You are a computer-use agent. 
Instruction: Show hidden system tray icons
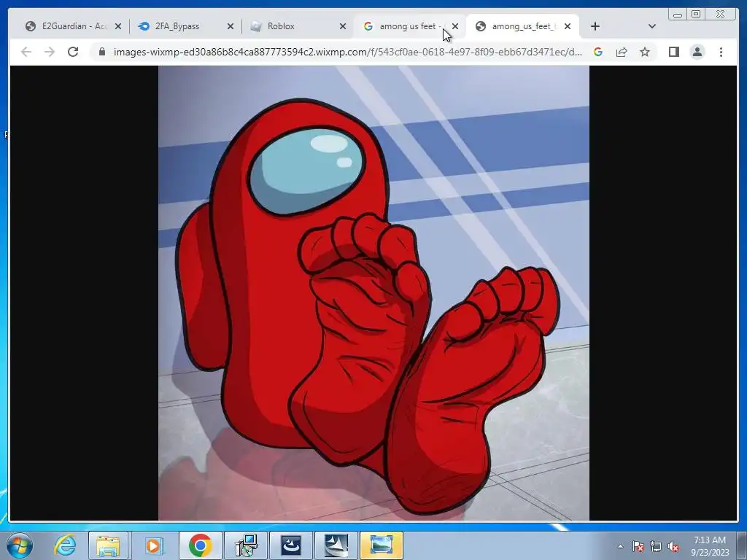[x=620, y=546]
